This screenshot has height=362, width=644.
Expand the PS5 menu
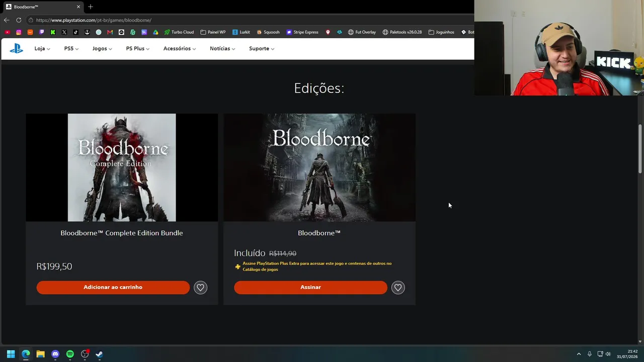71,49
